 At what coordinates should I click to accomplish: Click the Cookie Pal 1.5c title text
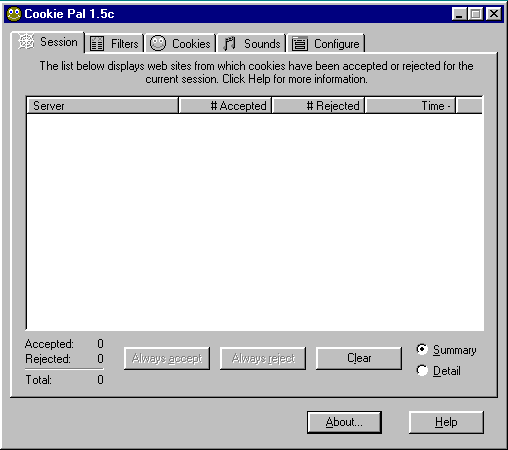point(69,14)
